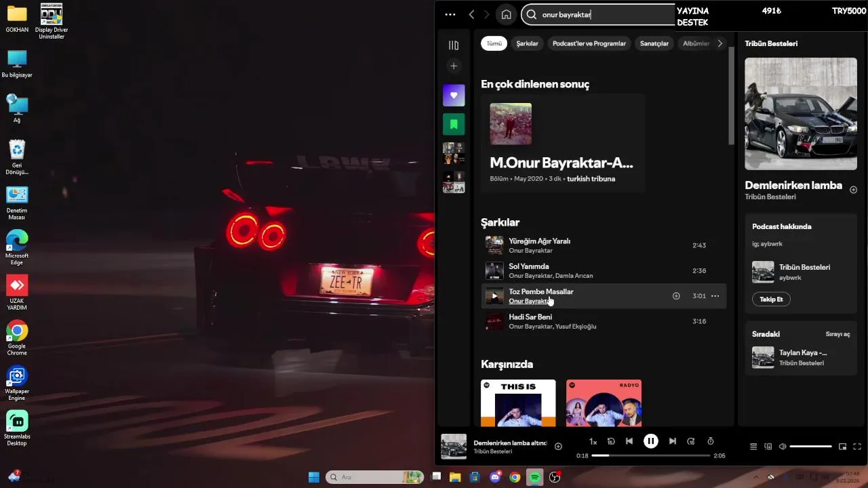Open the connect to a device icon
Viewport: 868px width, 488px height.
point(768,447)
